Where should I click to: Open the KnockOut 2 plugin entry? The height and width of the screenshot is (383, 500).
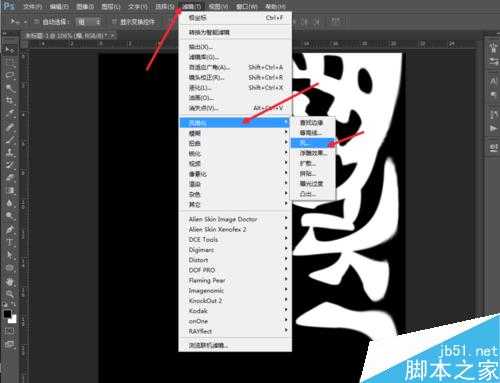click(x=235, y=301)
